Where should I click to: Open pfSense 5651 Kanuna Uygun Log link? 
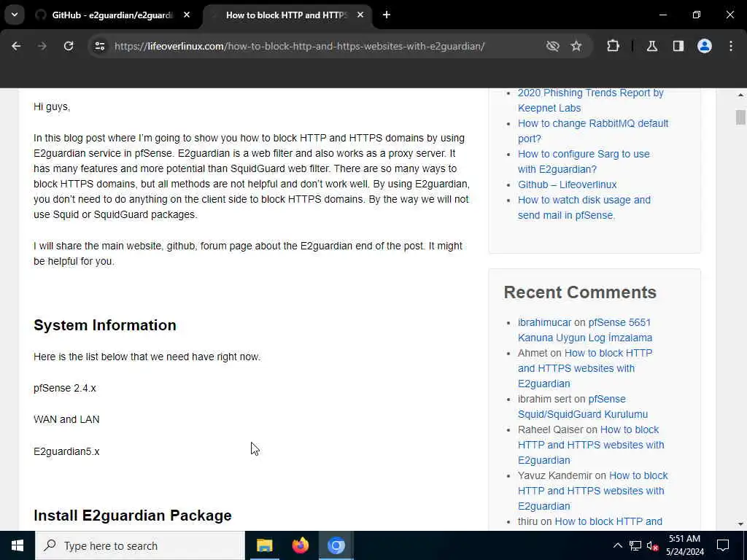pos(585,330)
